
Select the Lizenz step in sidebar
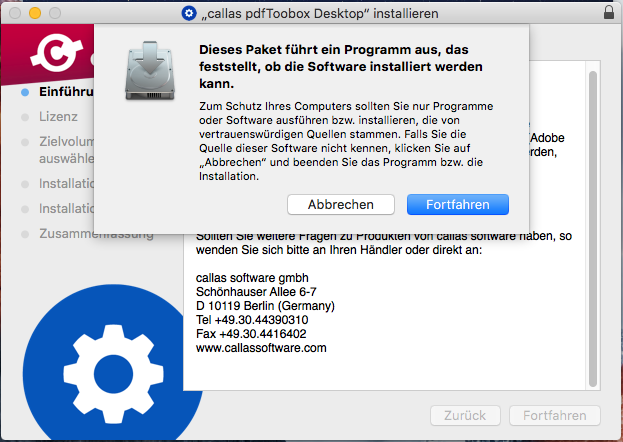coord(58,116)
